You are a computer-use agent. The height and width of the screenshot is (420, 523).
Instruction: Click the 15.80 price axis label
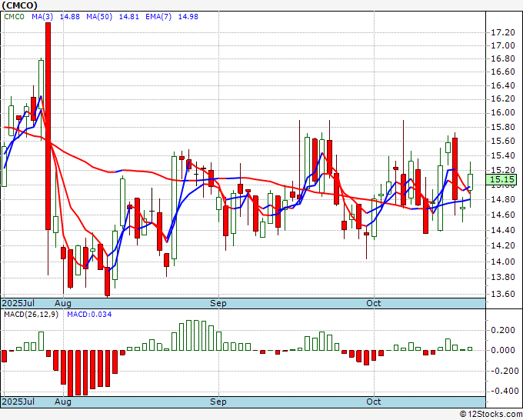point(503,127)
